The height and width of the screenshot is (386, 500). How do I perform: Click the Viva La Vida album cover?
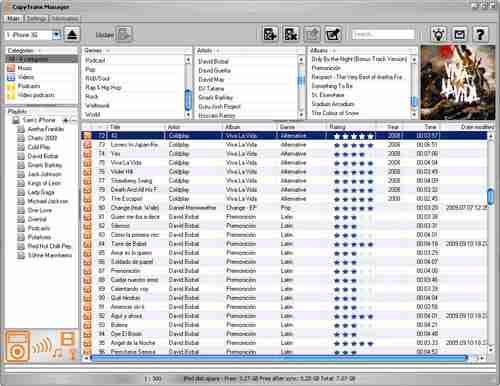click(x=458, y=82)
